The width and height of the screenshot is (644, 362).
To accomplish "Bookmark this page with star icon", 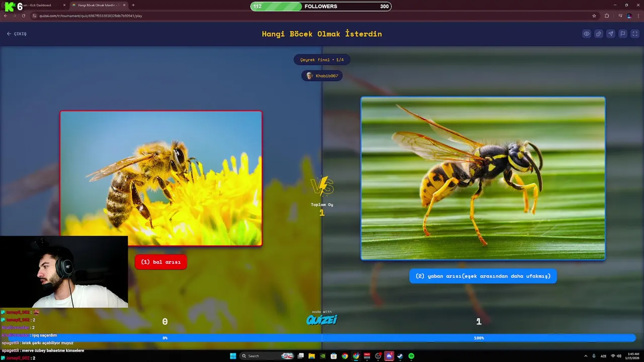I will (x=594, y=16).
